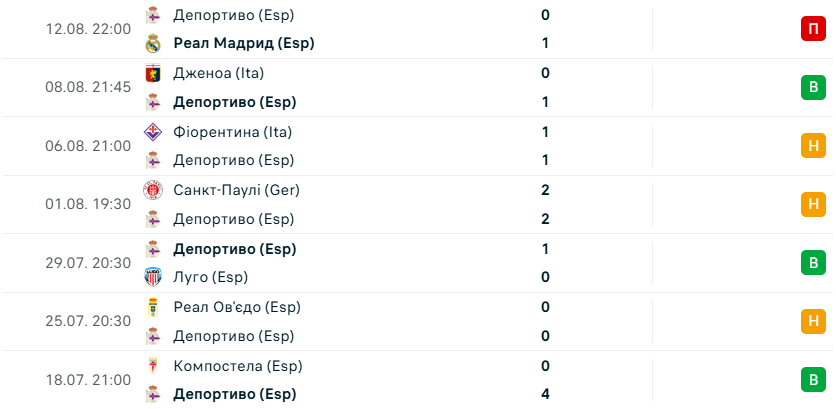The image size is (836, 409).
Task: Open Дженоа (Ita) team link
Action: point(219,73)
